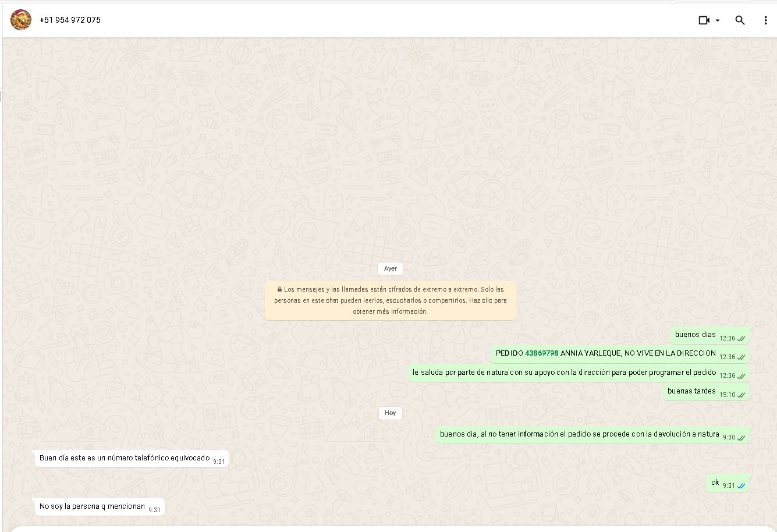This screenshot has height=532, width=777.
Task: Select the "le saluda por parte de natura" message
Action: (564, 373)
